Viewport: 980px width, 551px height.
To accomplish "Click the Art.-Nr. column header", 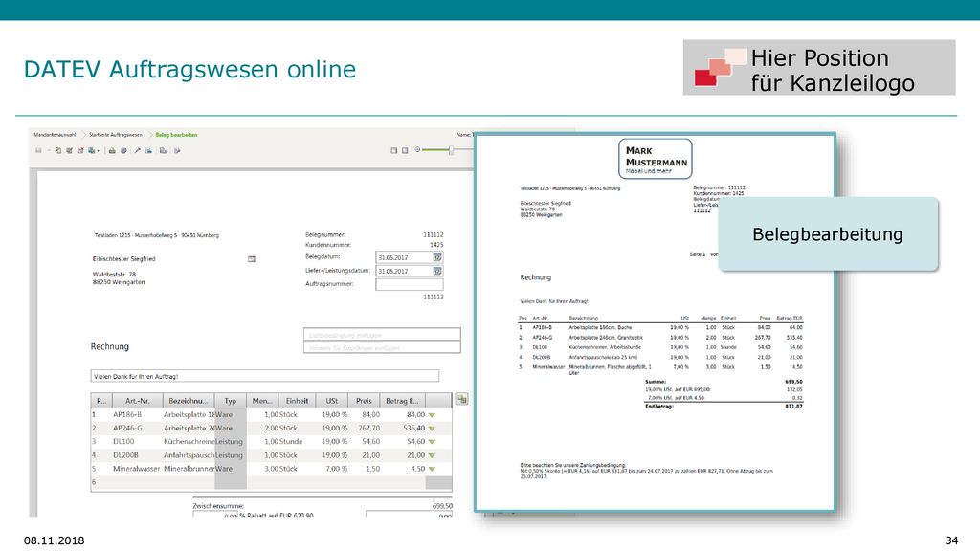I will point(138,401).
